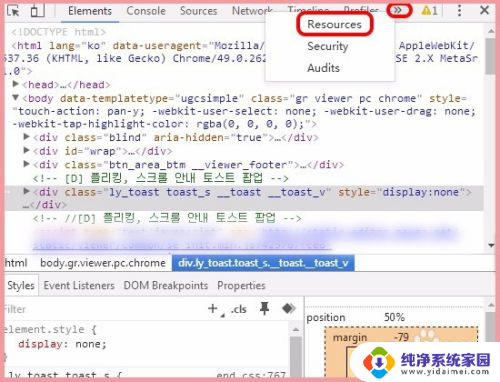Click the elements panel scroll up arrow
The width and height of the screenshot is (500, 382).
pos(490,31)
